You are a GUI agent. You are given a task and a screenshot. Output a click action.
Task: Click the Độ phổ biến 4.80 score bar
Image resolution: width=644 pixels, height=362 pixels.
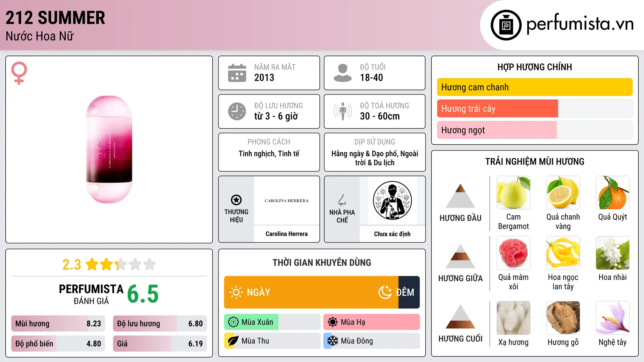click(58, 344)
